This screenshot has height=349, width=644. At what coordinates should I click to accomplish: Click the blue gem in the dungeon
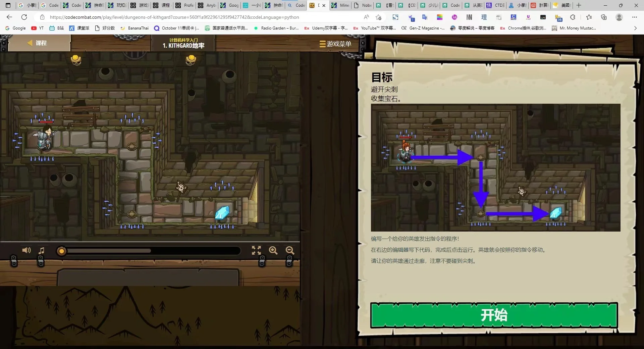click(x=222, y=212)
